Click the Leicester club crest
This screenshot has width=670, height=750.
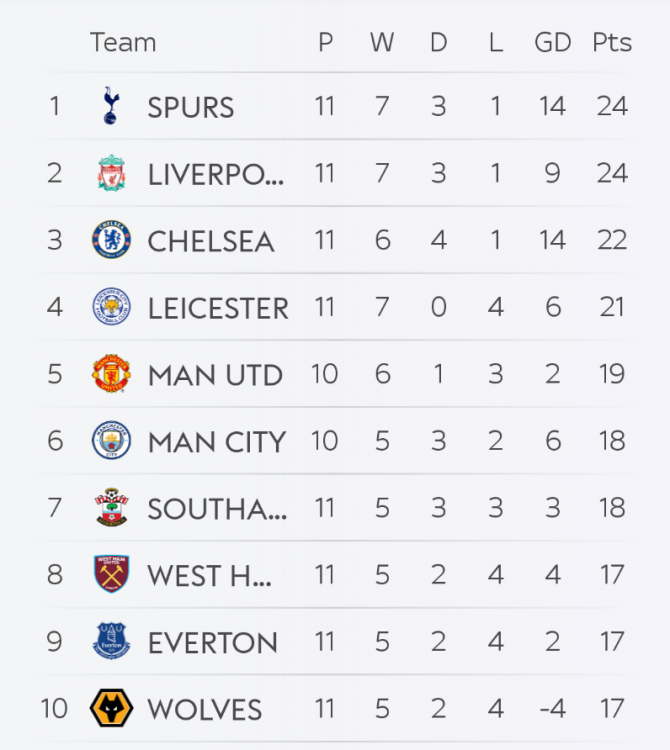point(111,307)
